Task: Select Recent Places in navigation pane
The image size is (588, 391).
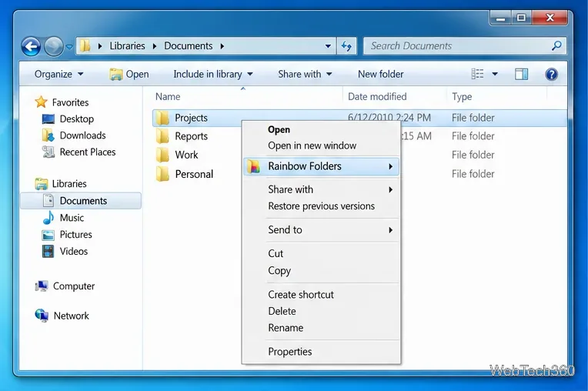Action: [x=88, y=152]
